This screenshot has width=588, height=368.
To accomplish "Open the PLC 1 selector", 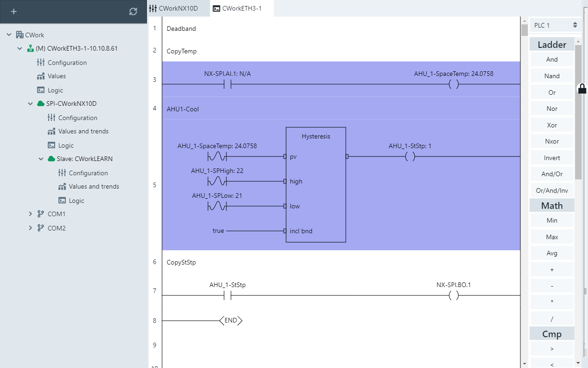I will click(x=554, y=25).
